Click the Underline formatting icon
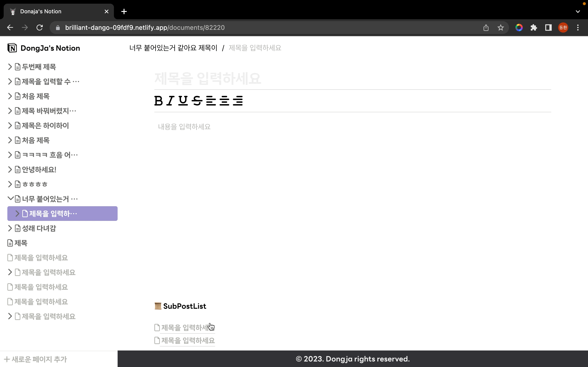 pyautogui.click(x=183, y=100)
